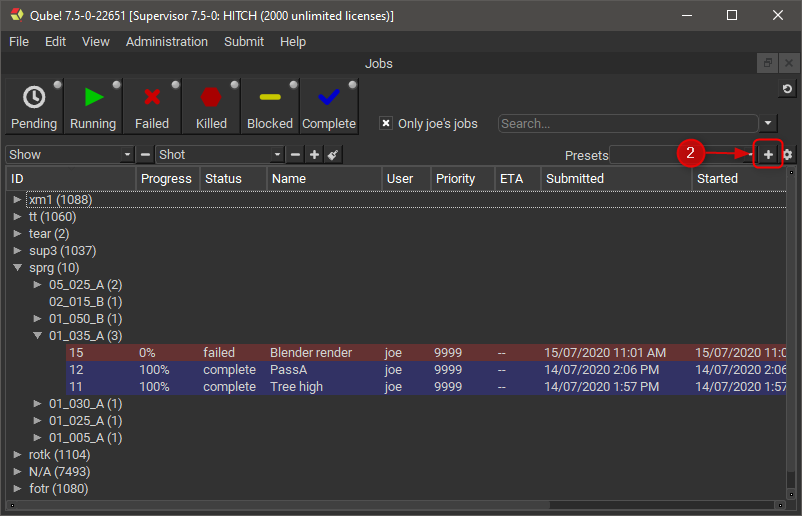The height and width of the screenshot is (516, 802).
Task: Show only Running jobs
Action: click(92, 106)
